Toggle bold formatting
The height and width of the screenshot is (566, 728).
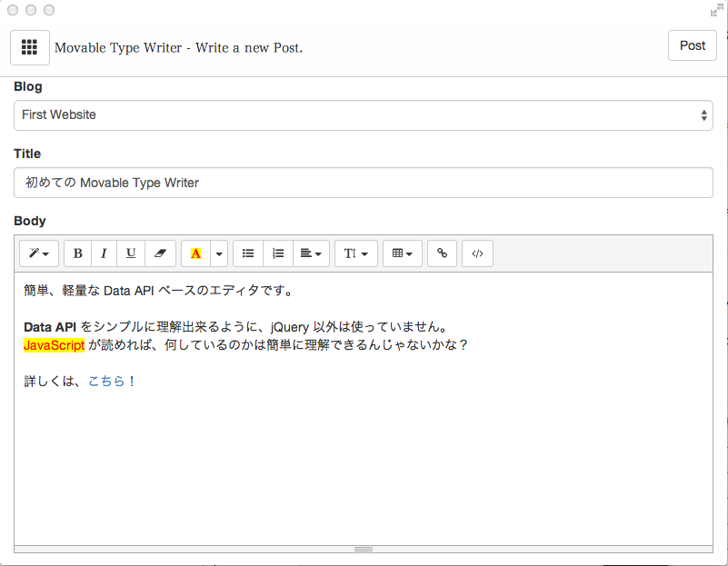tap(77, 253)
